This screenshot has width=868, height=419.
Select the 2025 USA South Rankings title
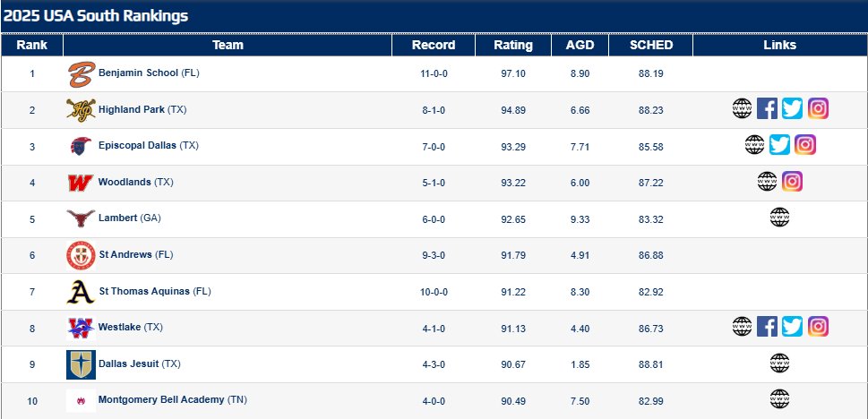tap(95, 16)
